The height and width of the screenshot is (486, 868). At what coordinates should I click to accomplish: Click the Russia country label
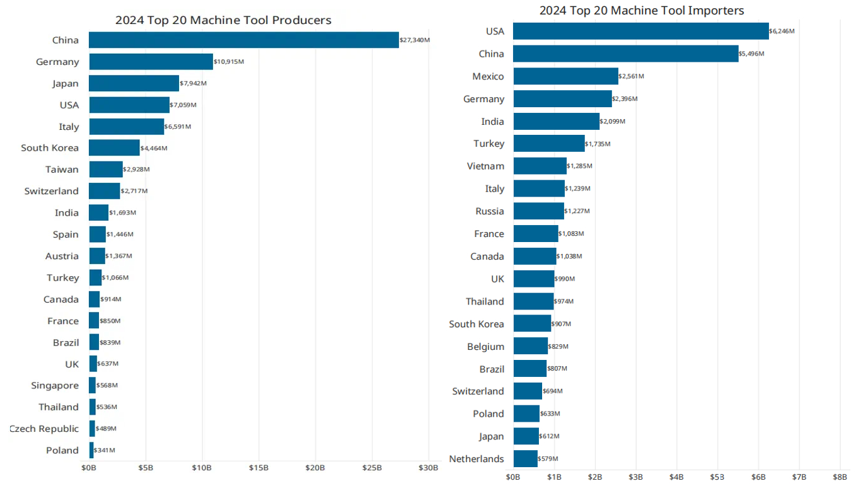tap(490, 211)
